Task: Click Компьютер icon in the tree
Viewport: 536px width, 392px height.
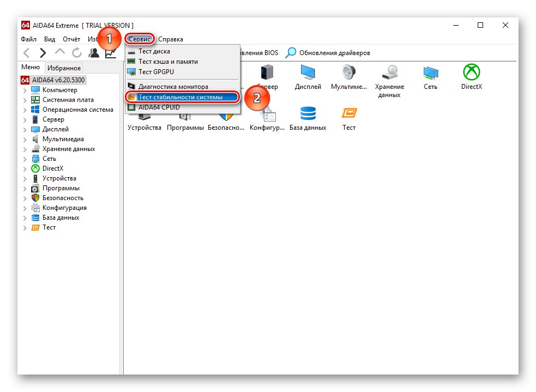Action: click(x=35, y=90)
